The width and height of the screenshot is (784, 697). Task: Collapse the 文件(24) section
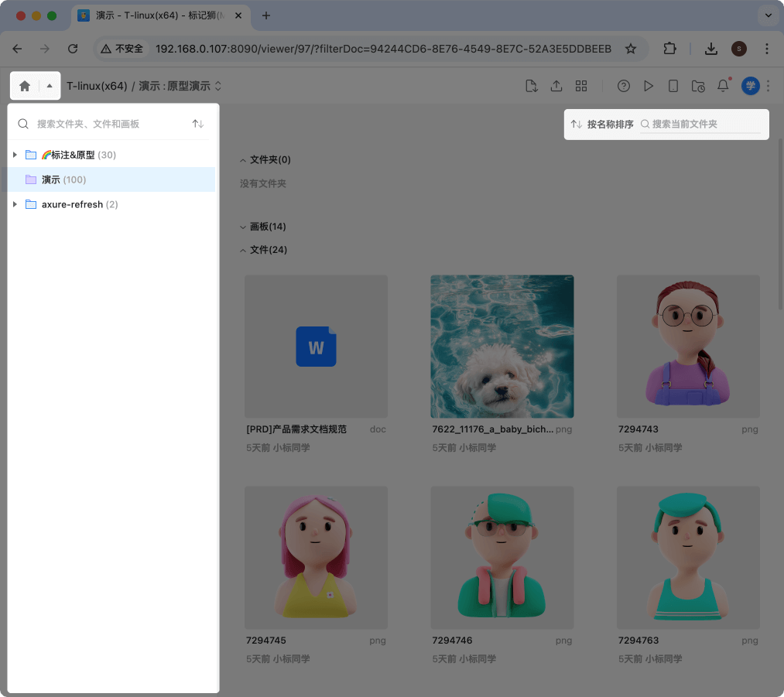click(244, 250)
